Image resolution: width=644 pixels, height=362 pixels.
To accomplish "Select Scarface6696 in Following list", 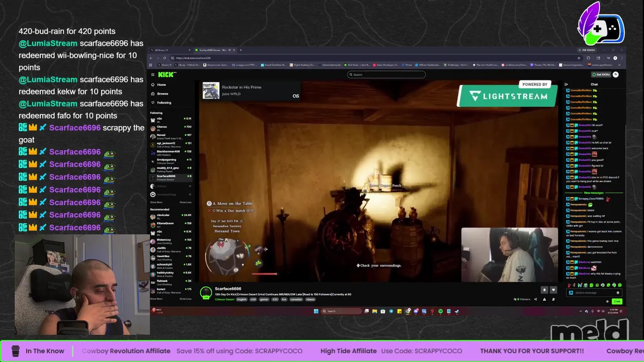I will click(x=171, y=177).
